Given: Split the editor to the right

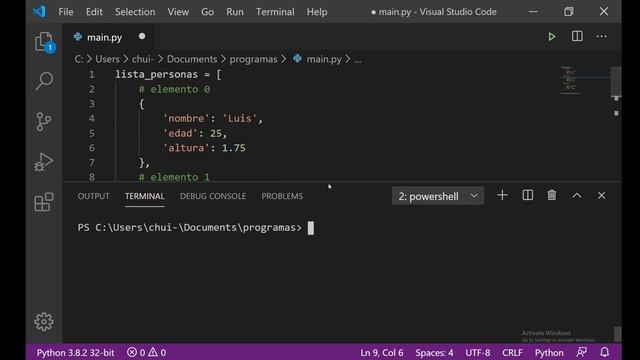Looking at the screenshot, I should 577,36.
